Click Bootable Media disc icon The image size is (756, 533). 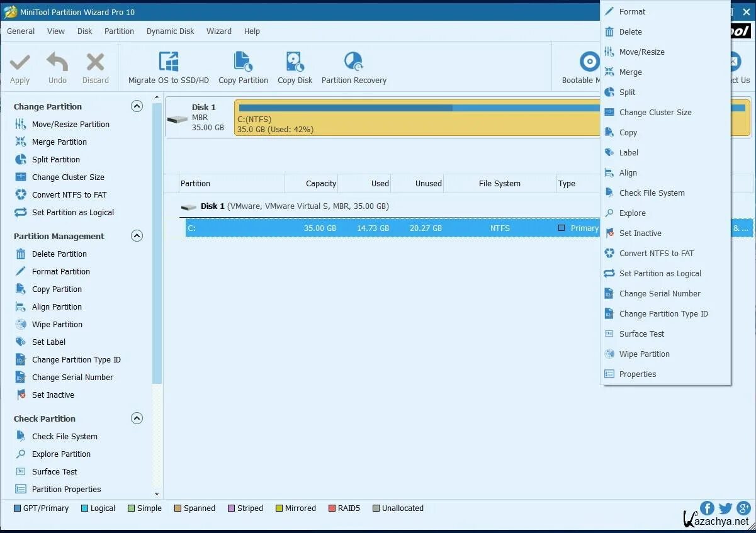click(x=590, y=62)
